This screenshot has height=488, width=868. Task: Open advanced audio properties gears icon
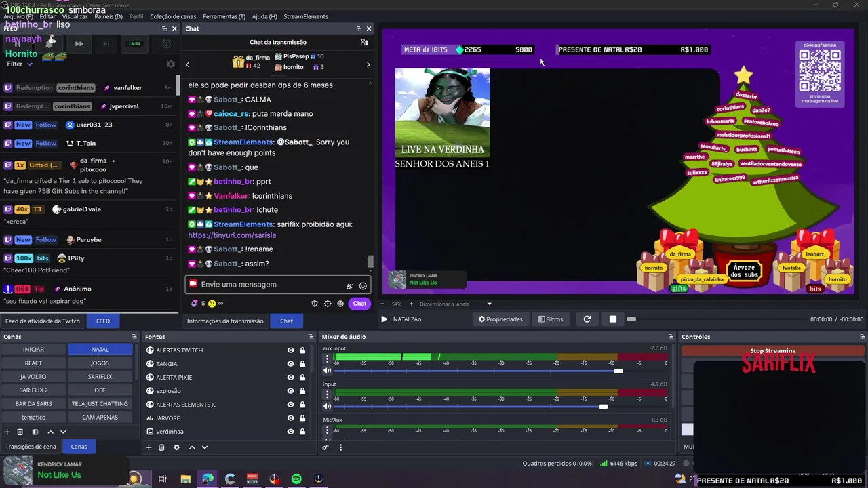pyautogui.click(x=325, y=447)
